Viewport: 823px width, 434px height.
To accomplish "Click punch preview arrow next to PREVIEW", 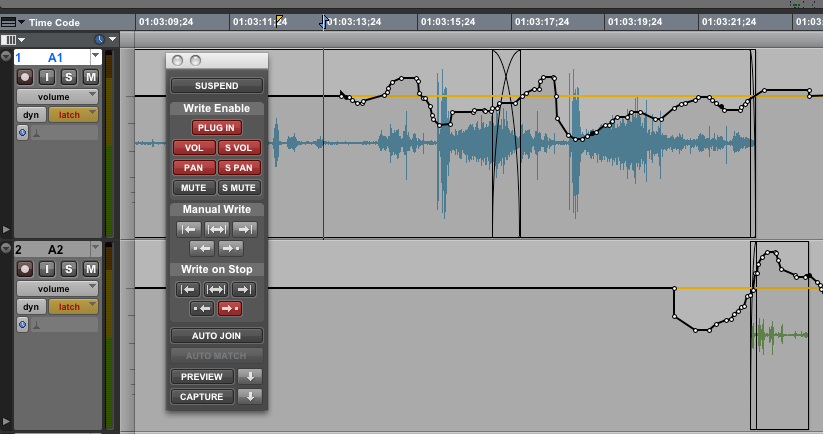I will (x=250, y=377).
